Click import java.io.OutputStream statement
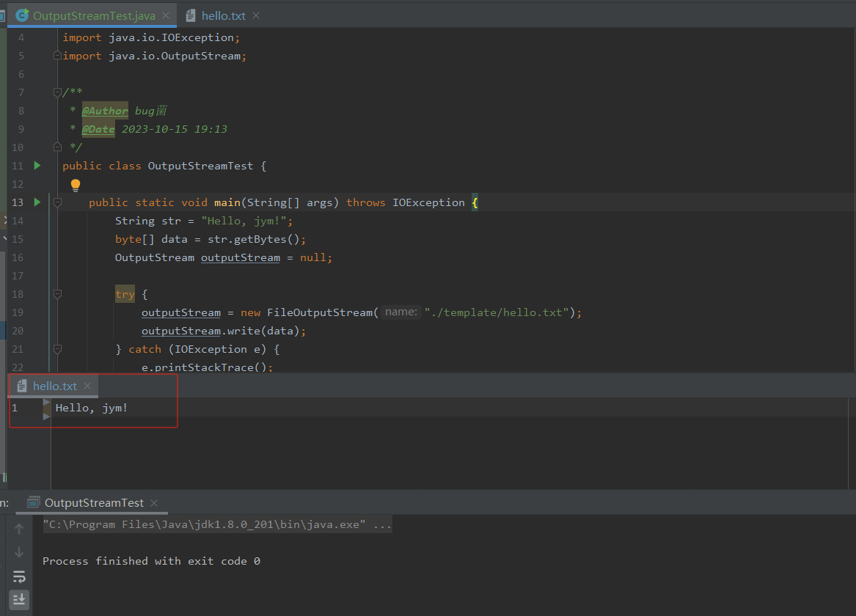This screenshot has width=856, height=616. [154, 56]
